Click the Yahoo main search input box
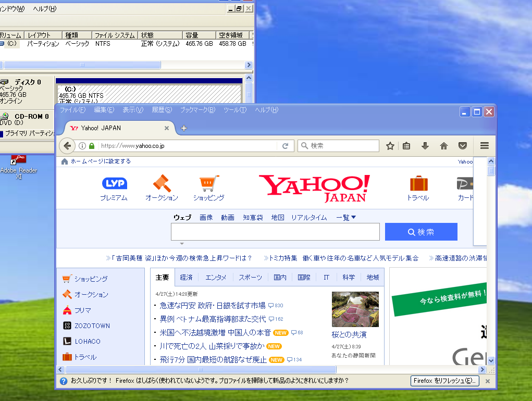 pos(275,232)
